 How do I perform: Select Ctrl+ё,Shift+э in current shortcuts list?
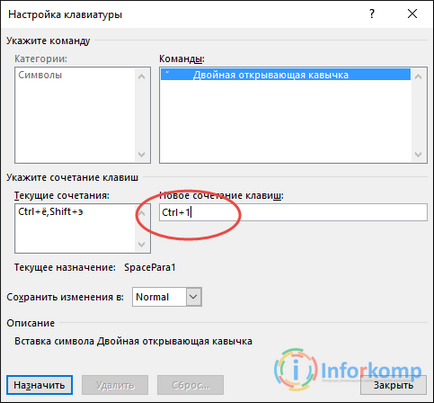(x=51, y=211)
